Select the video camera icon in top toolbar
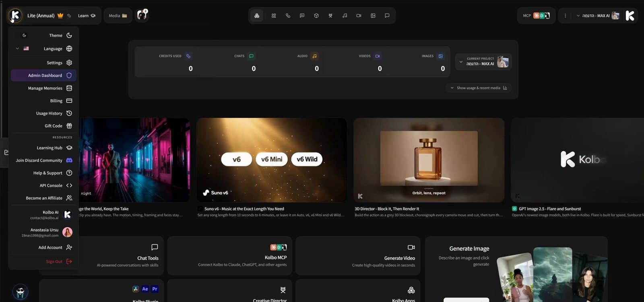 click(359, 16)
